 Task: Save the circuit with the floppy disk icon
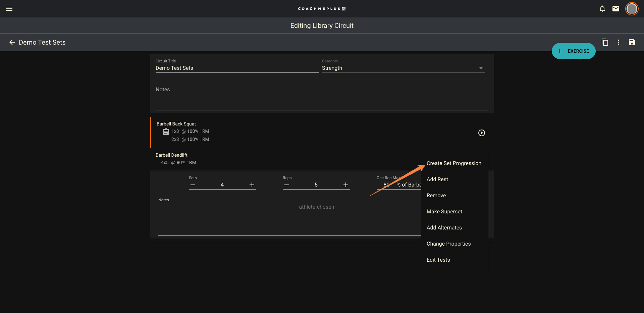tap(632, 42)
